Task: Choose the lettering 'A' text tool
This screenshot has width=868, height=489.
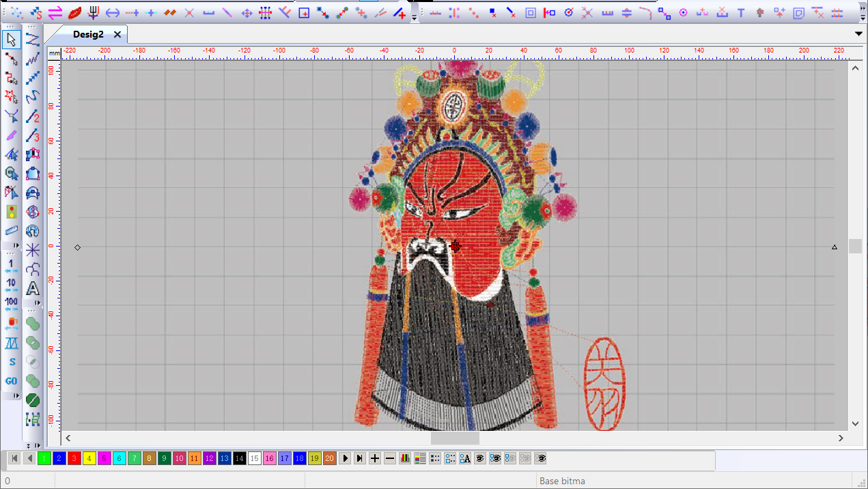Action: click(x=32, y=289)
